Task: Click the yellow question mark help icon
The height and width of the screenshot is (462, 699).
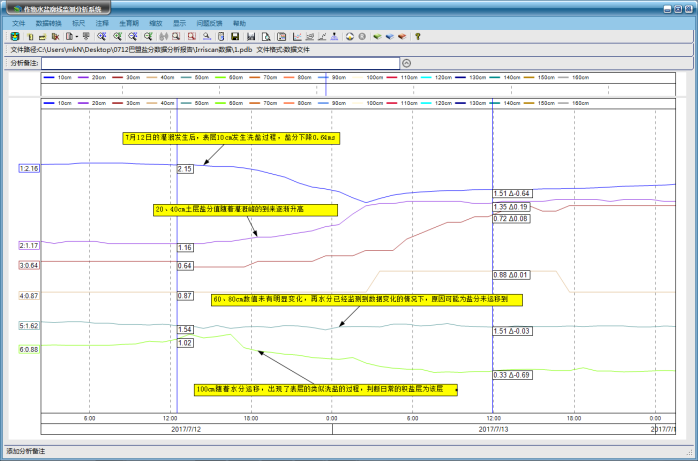Action: (x=417, y=37)
